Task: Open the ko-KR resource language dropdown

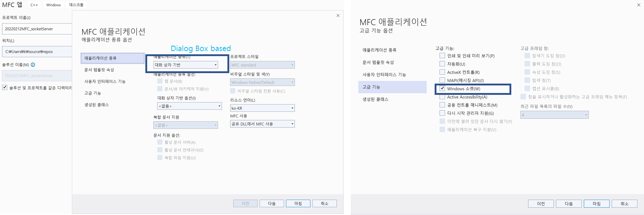Action: coord(263,108)
